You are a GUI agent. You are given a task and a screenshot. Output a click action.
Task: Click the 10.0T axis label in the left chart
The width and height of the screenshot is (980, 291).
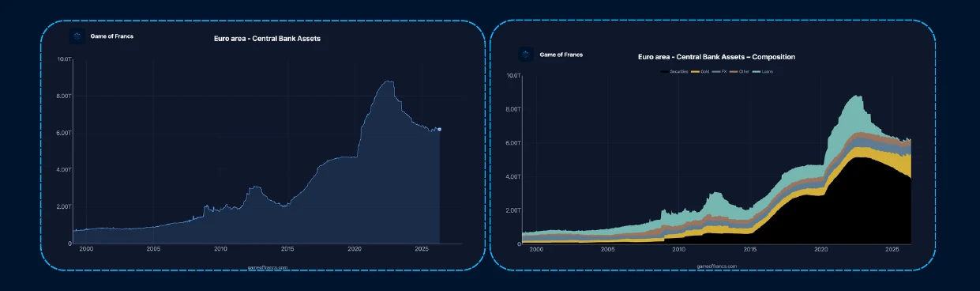coord(65,59)
